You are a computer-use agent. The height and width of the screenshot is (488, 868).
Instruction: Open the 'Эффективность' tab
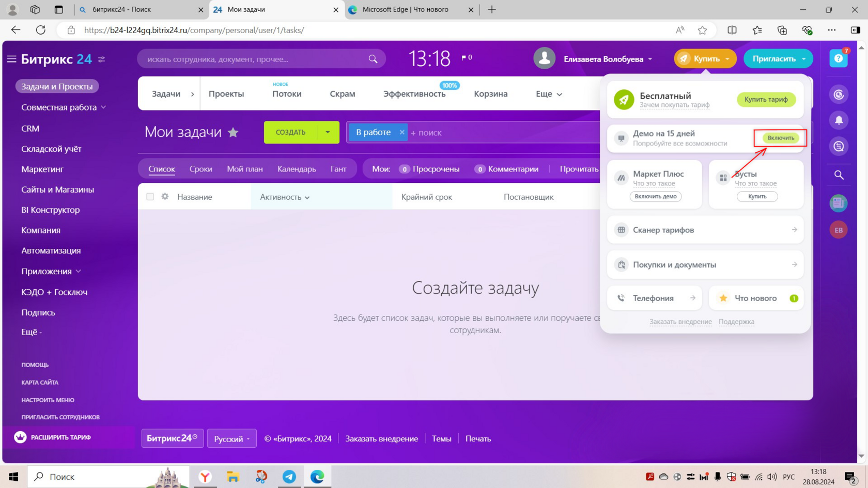[x=414, y=94]
